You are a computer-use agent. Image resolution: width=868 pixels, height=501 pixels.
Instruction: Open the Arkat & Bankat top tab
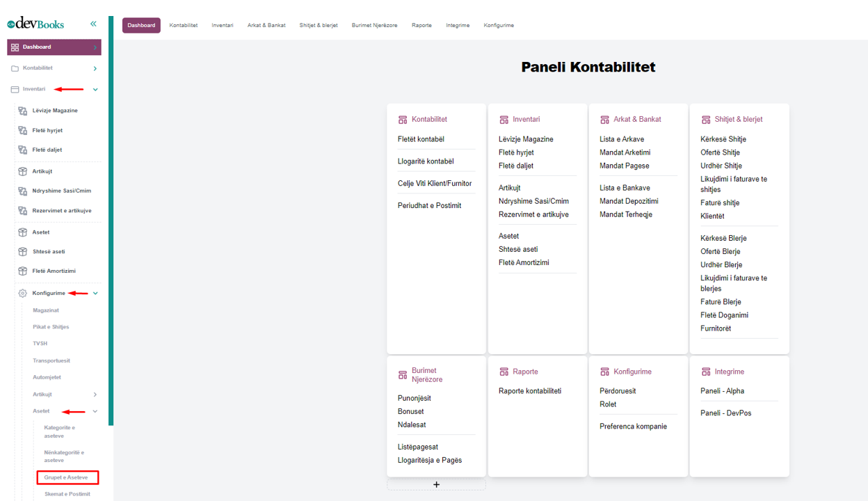pyautogui.click(x=266, y=25)
